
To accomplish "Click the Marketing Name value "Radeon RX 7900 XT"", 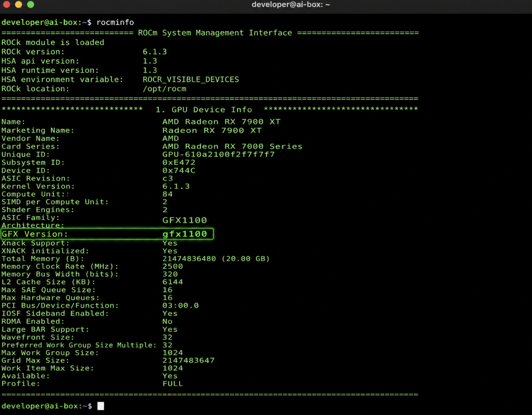I will [212, 131].
